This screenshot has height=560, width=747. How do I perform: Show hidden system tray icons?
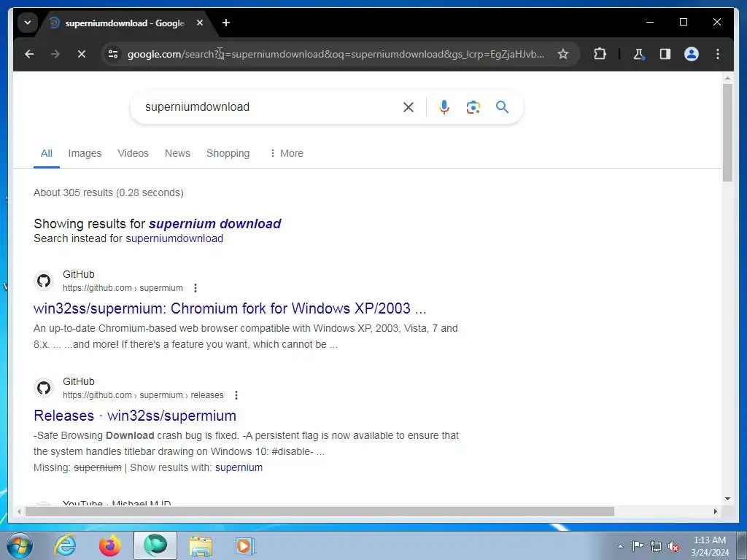620,546
